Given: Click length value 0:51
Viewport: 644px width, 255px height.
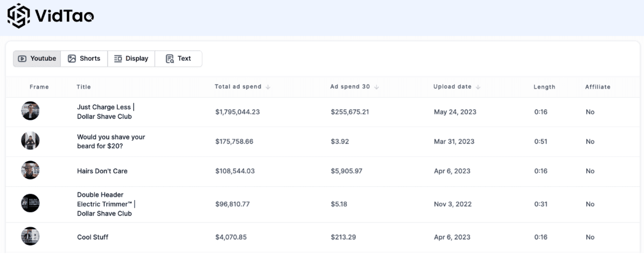Looking at the screenshot, I should pos(541,141).
